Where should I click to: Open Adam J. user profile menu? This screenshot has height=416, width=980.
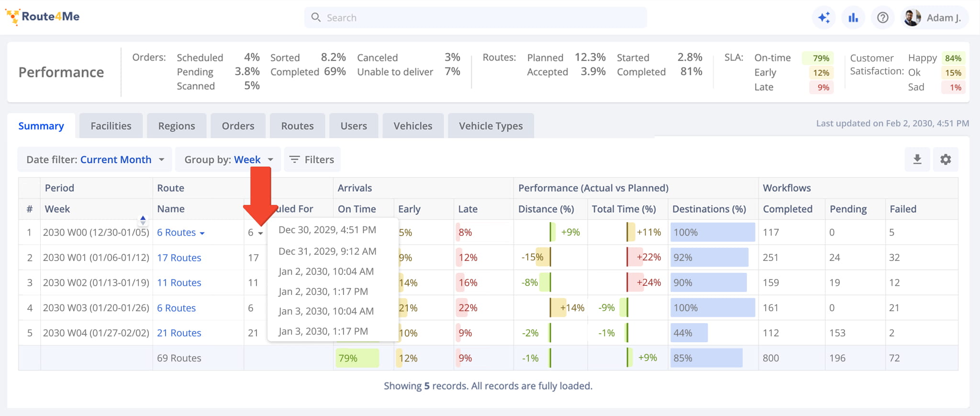tap(935, 18)
